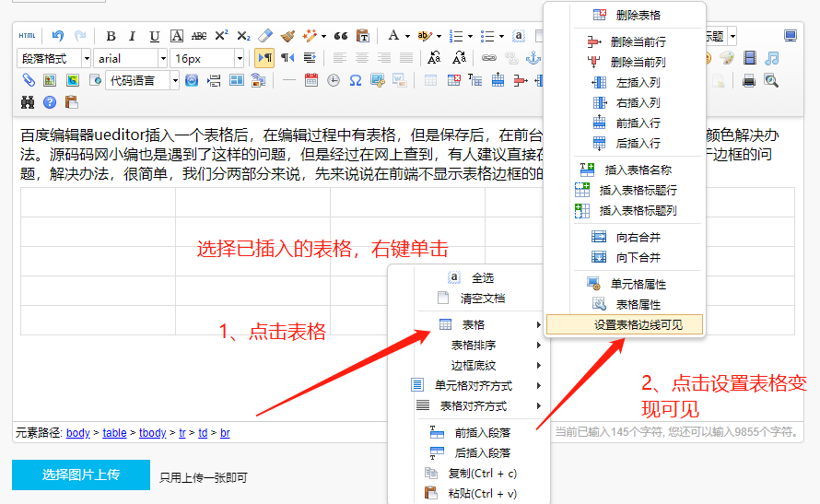Click the 选择图片上传 upload button

[x=81, y=475]
